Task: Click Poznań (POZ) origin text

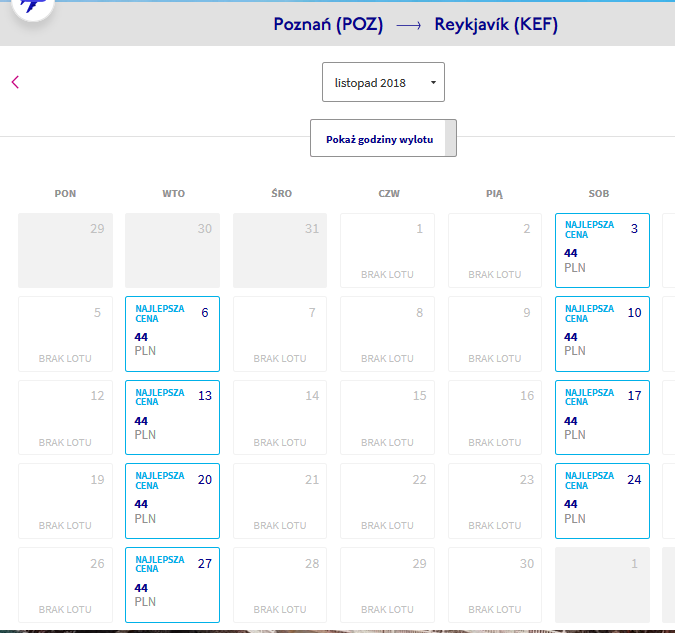Action: coord(328,25)
